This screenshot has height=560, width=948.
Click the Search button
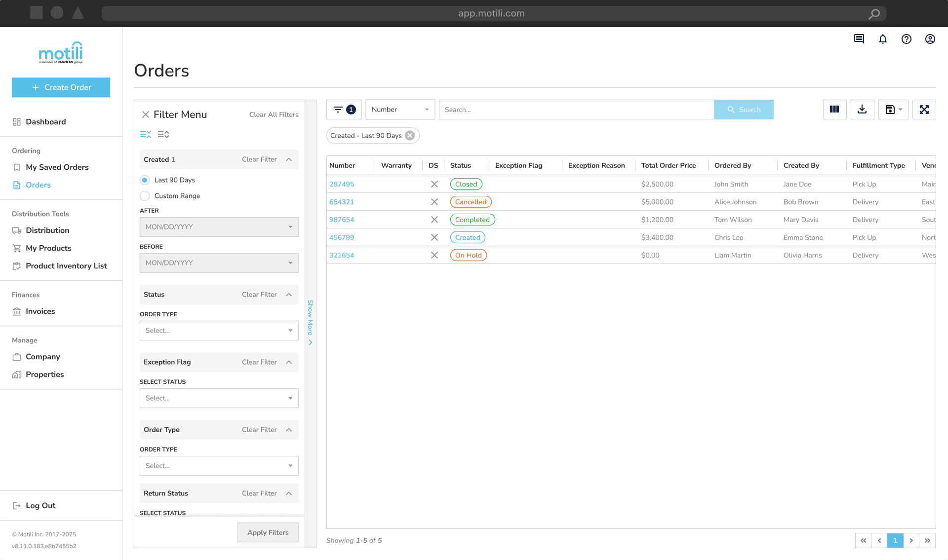point(744,110)
